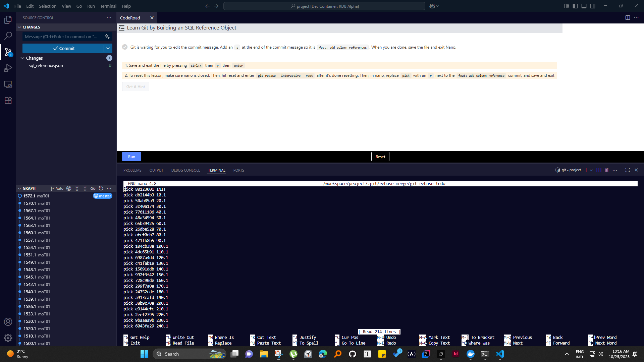644x362 pixels.
Task: Refresh the source control graph
Action: 101,188
